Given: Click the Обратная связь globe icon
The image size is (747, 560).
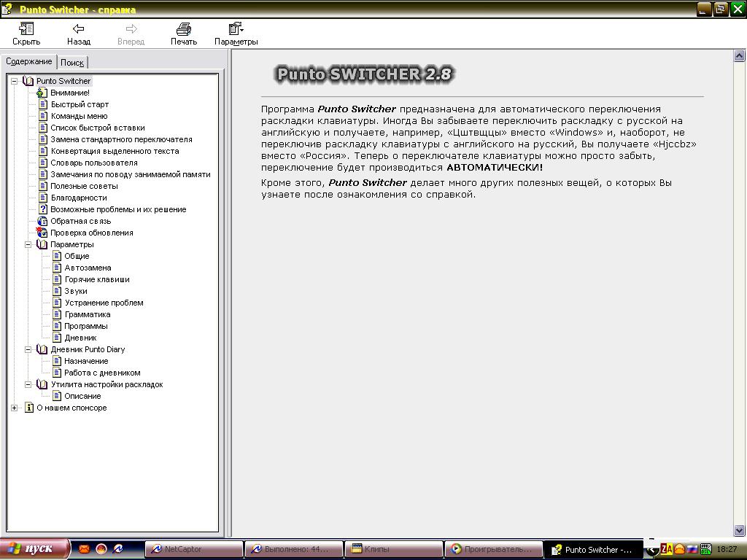Looking at the screenshot, I should tap(42, 221).
